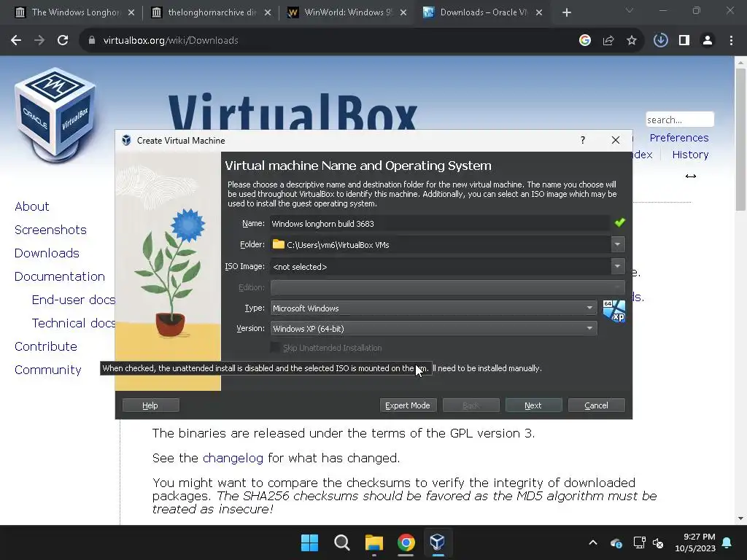Open the Preferences link
This screenshot has height=560, width=747.
pos(679,138)
